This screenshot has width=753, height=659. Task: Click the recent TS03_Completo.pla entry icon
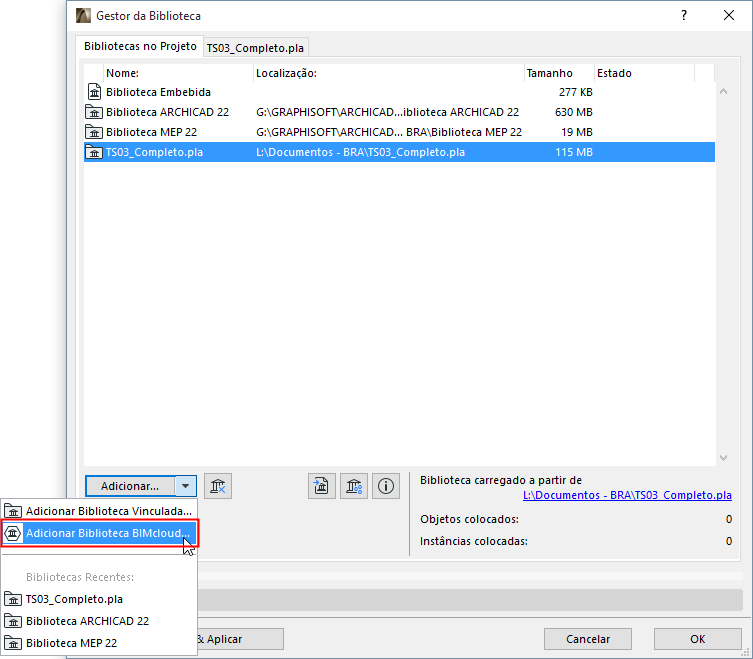(12, 599)
